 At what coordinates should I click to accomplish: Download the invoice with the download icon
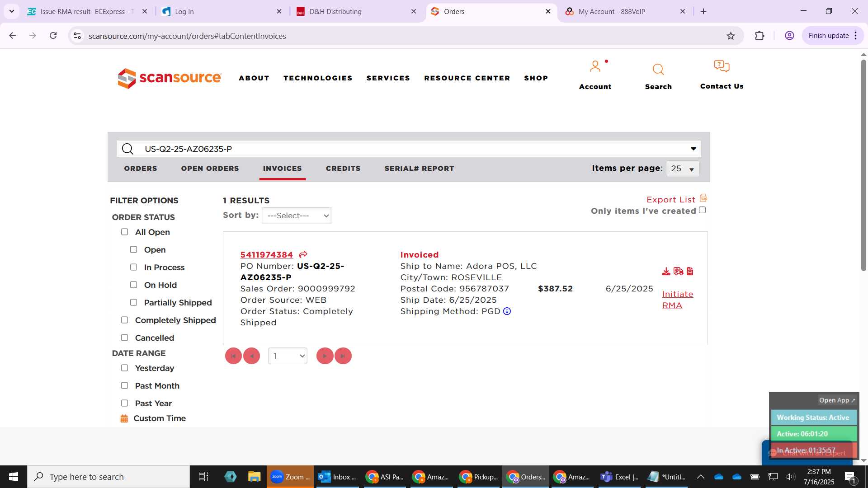pos(666,272)
